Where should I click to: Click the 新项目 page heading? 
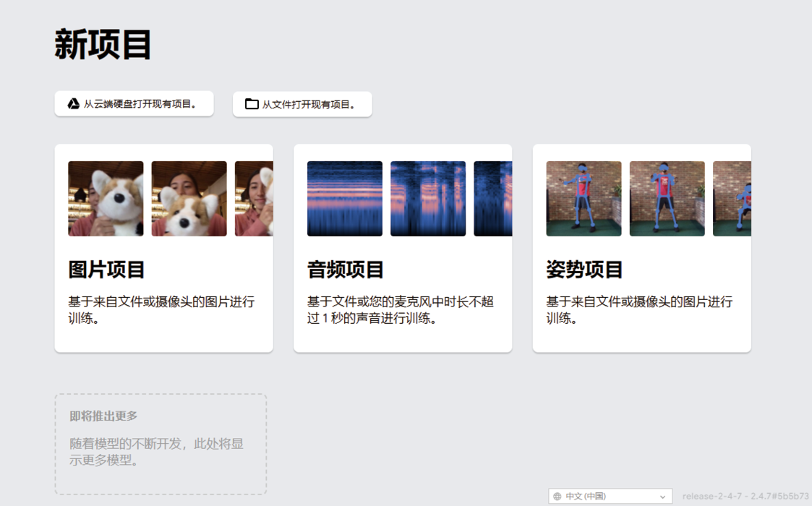(x=103, y=45)
